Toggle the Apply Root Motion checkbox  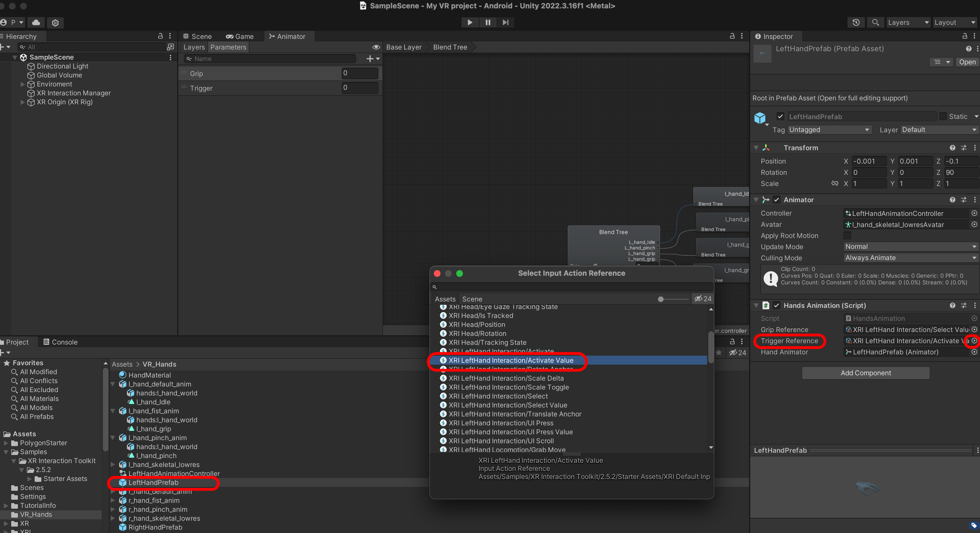pyautogui.click(x=847, y=236)
